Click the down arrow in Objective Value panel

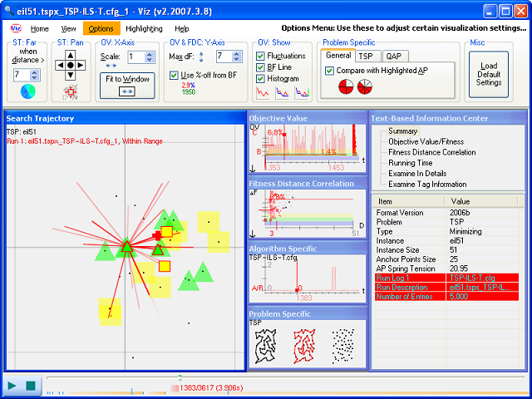253,169
